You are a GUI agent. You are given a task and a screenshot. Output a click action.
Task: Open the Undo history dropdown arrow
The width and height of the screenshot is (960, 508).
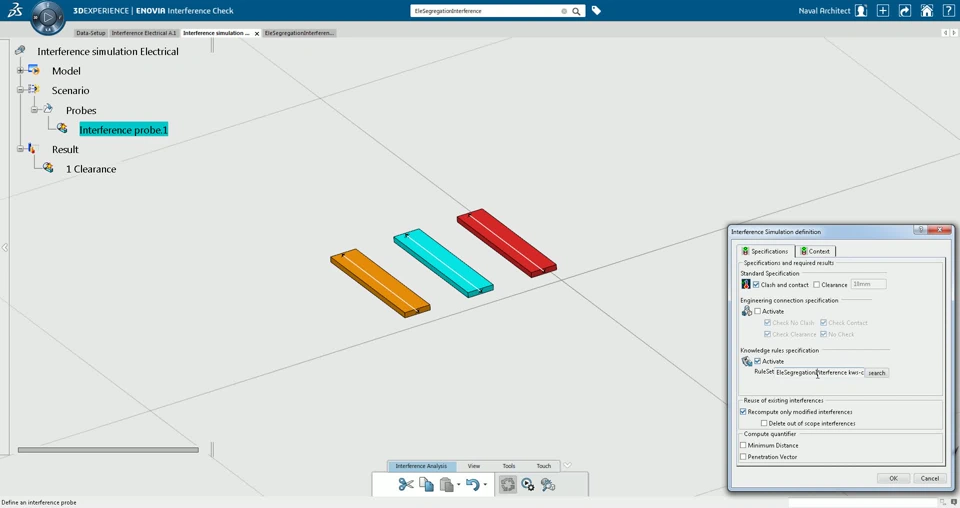485,485
